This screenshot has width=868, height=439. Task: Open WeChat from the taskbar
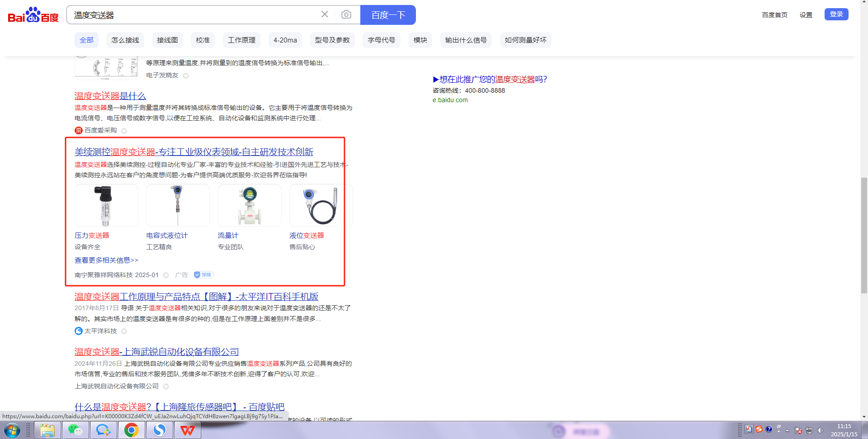pyautogui.click(x=75, y=430)
